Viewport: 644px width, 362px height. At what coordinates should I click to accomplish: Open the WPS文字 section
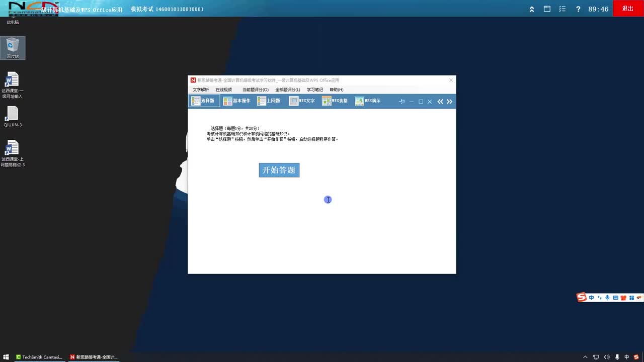pyautogui.click(x=302, y=101)
